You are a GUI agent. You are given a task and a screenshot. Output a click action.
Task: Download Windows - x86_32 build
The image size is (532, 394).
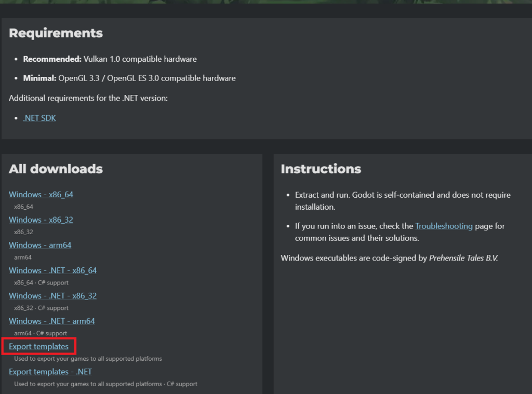pyautogui.click(x=41, y=220)
